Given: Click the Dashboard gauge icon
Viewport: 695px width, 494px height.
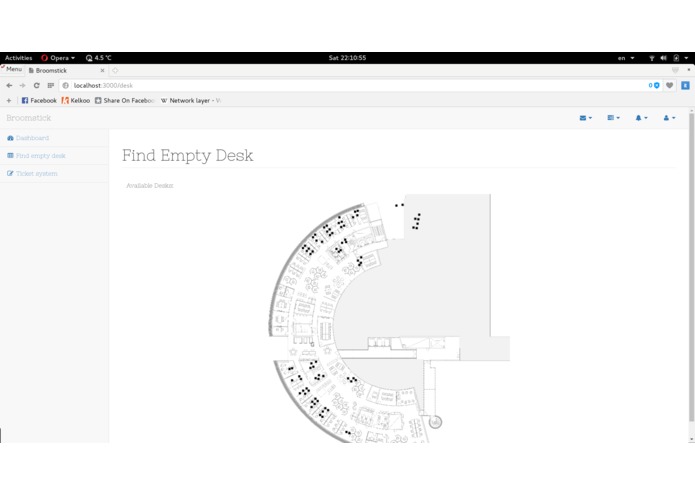Looking at the screenshot, I should pyautogui.click(x=10, y=138).
